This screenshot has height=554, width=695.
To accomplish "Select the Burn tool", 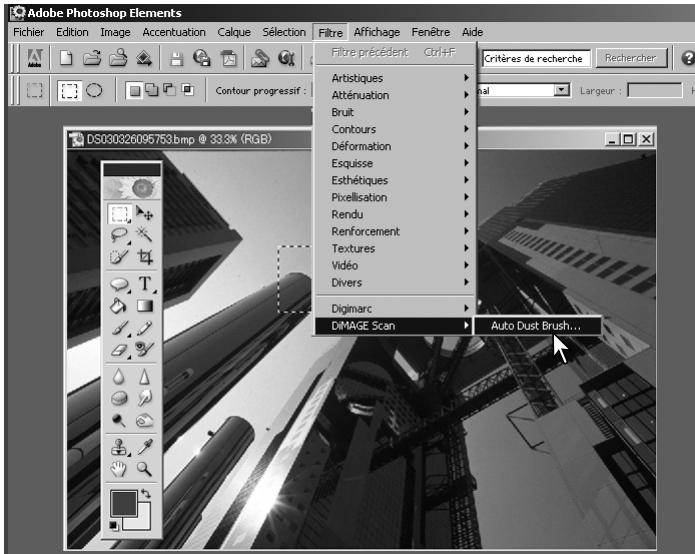I will pyautogui.click(x=144, y=420).
